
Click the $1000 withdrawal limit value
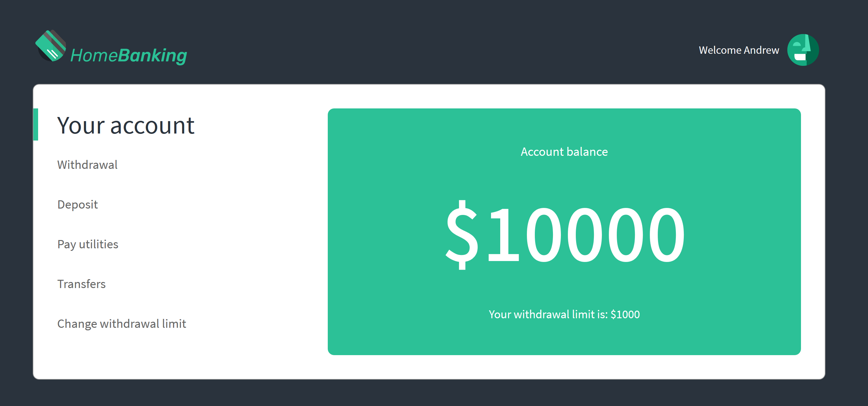pos(625,314)
